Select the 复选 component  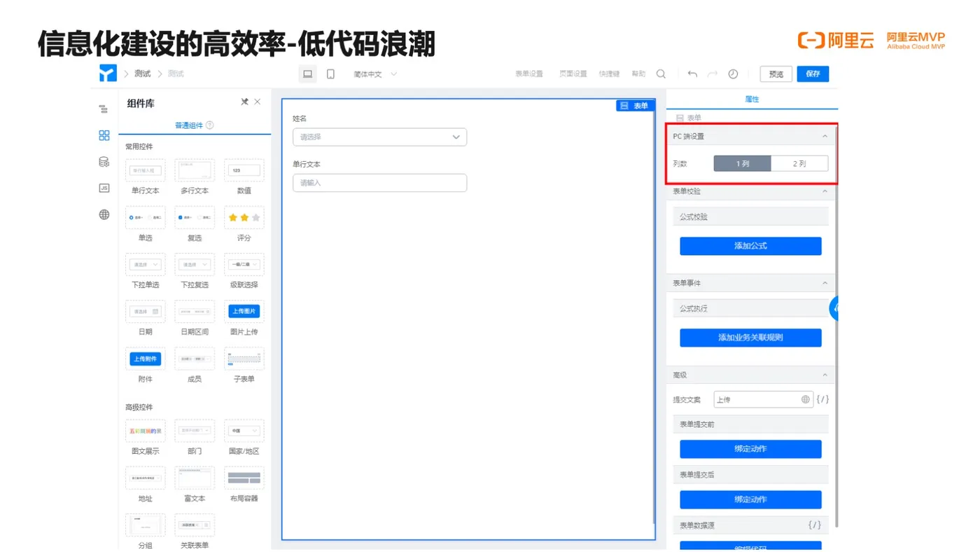coord(195,224)
